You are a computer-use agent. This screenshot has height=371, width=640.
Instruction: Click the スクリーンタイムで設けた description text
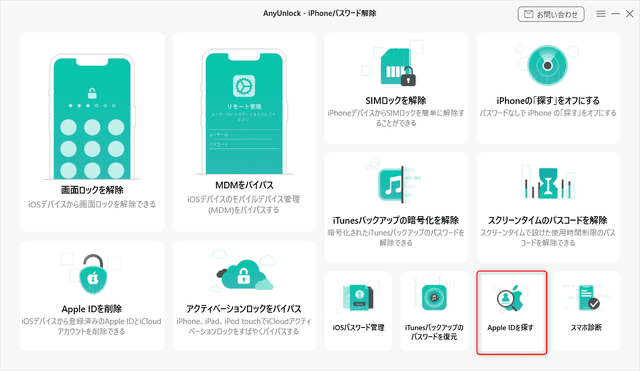(x=548, y=238)
